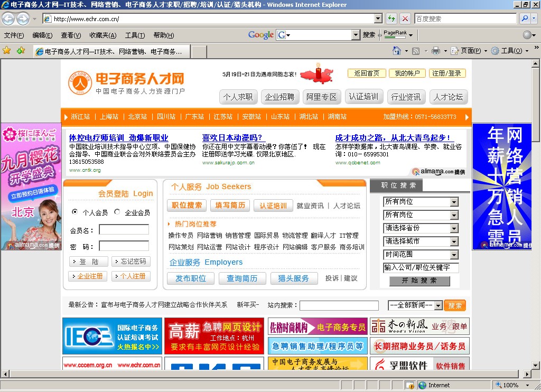Click the vertical scrollbar down arrow
Image resolution: width=541 pixels, height=392 pixels.
click(535, 365)
